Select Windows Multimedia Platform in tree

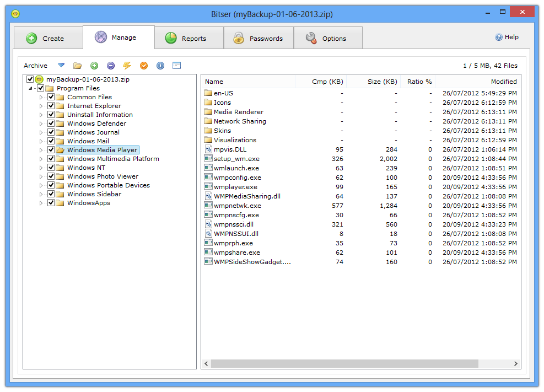click(113, 159)
